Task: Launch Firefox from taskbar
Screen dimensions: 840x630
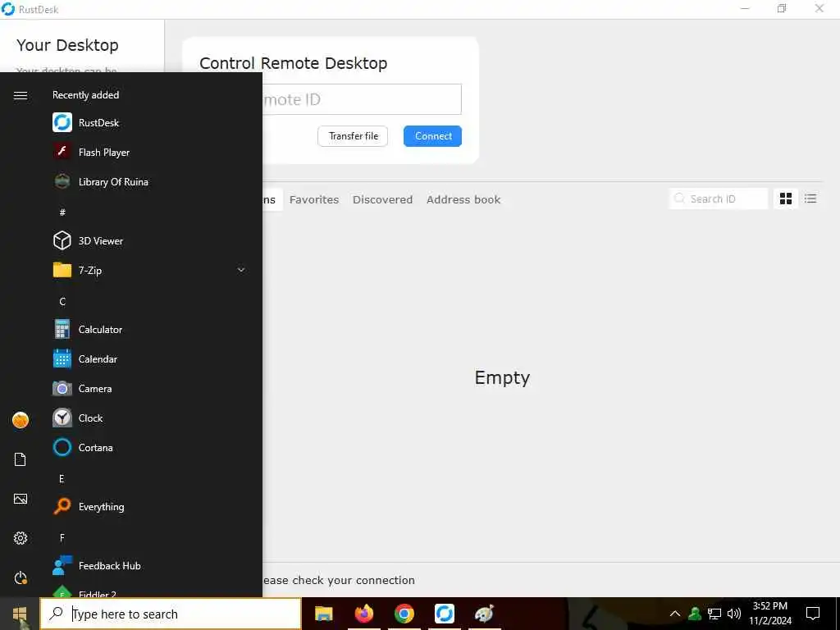Action: point(363,614)
